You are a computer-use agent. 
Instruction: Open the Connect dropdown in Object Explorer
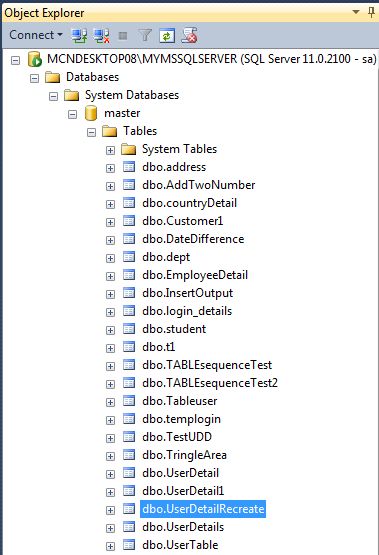coord(35,35)
